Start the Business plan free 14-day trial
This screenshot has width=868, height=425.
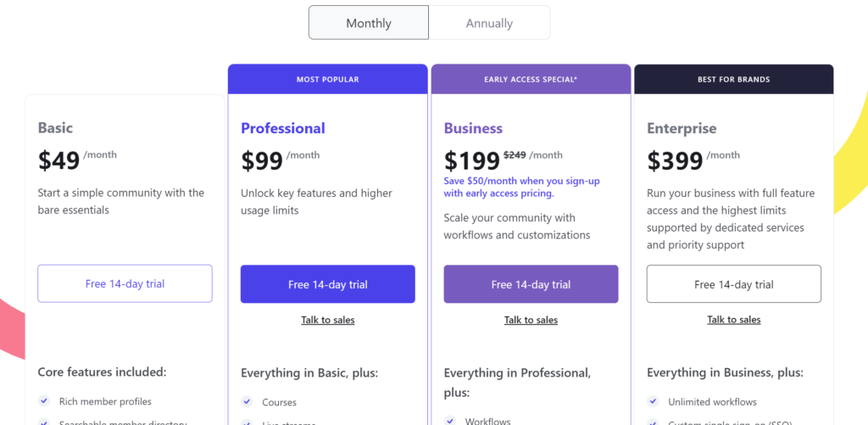click(x=531, y=284)
